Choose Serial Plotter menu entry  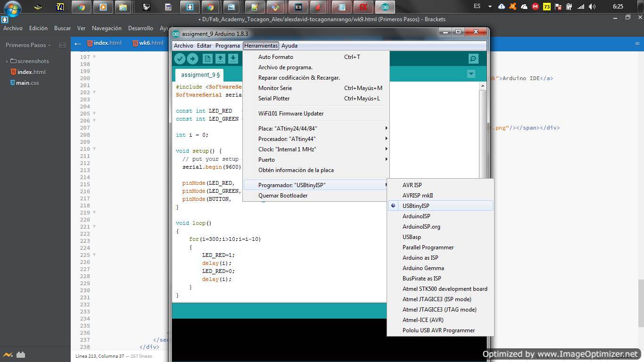click(x=316, y=99)
